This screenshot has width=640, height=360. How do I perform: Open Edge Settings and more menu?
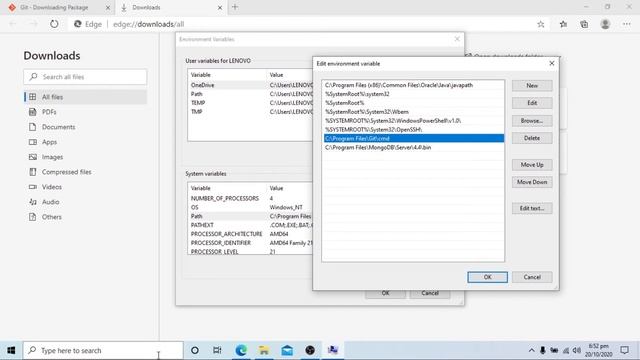click(x=627, y=24)
